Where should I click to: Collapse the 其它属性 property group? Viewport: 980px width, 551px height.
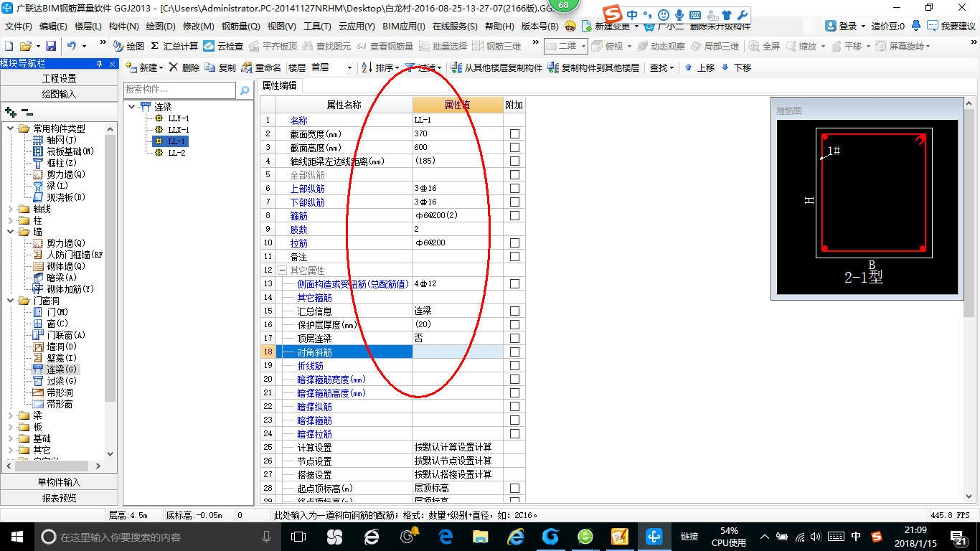click(282, 270)
